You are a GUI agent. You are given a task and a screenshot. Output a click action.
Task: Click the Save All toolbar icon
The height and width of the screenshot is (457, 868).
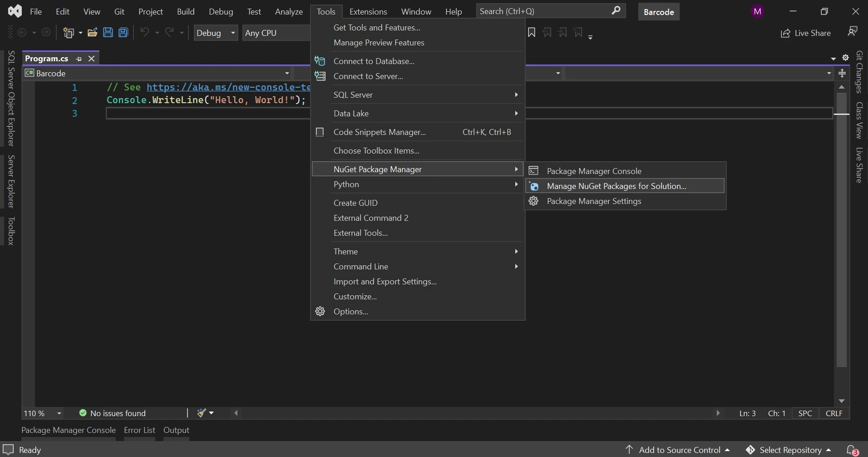tap(123, 33)
